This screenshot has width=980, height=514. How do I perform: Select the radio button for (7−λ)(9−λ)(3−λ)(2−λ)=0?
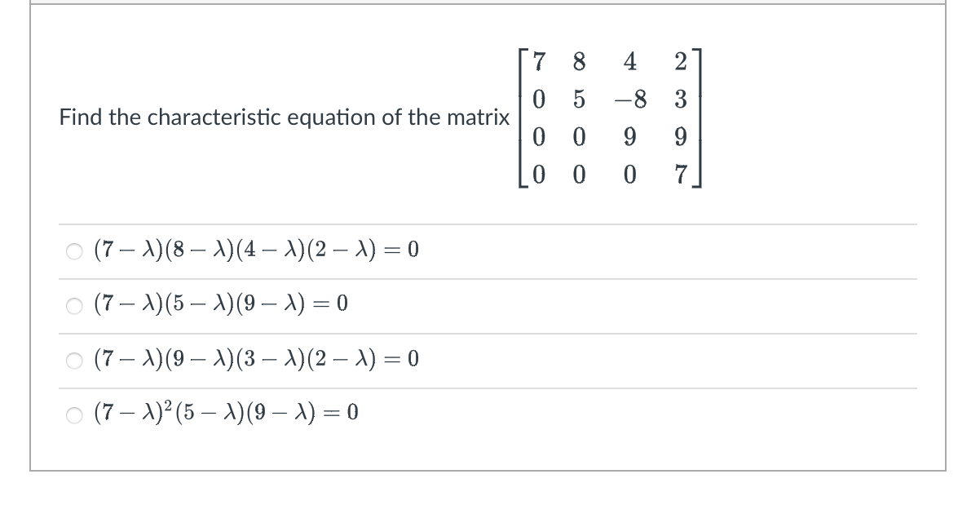pos(73,359)
